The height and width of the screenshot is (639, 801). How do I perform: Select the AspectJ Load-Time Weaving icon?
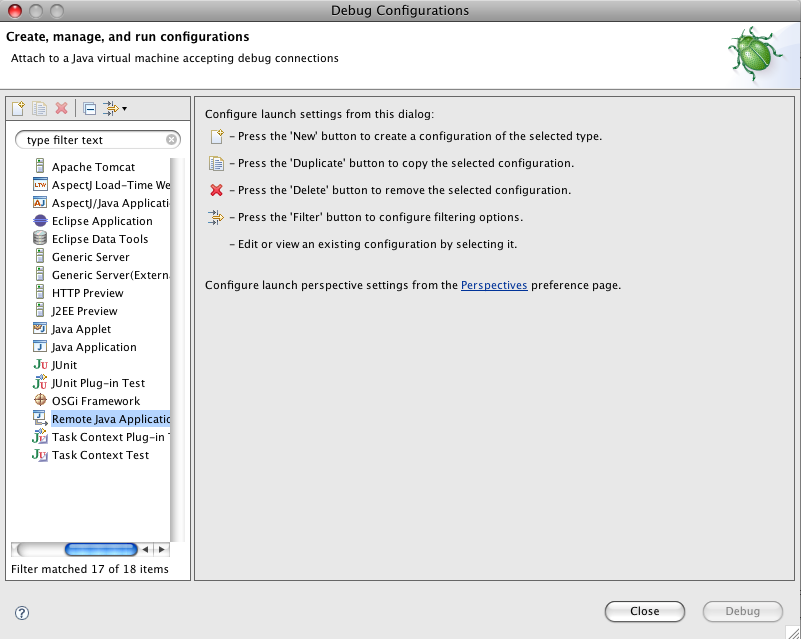point(40,184)
